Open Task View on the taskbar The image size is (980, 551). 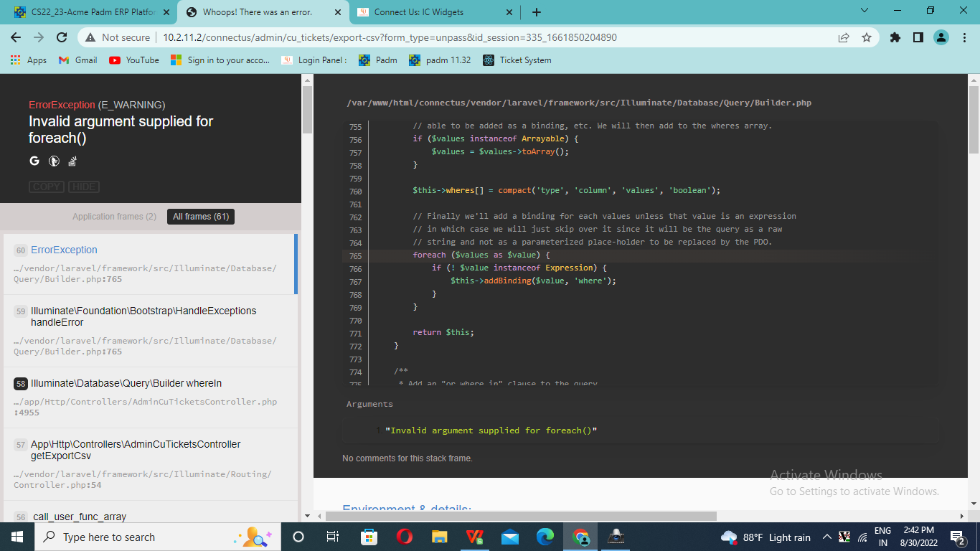click(333, 537)
